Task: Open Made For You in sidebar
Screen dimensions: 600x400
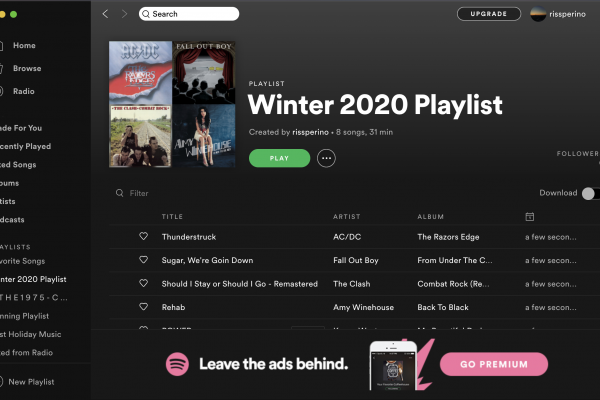Action: point(21,128)
